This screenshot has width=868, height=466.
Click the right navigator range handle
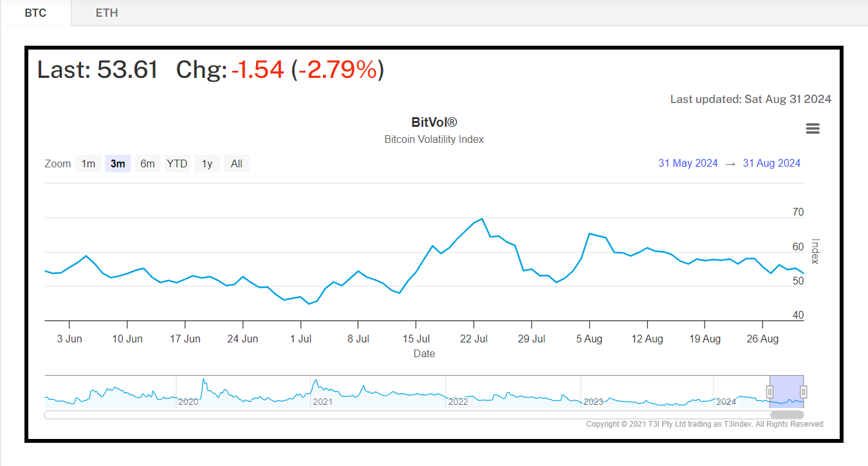[x=803, y=391]
